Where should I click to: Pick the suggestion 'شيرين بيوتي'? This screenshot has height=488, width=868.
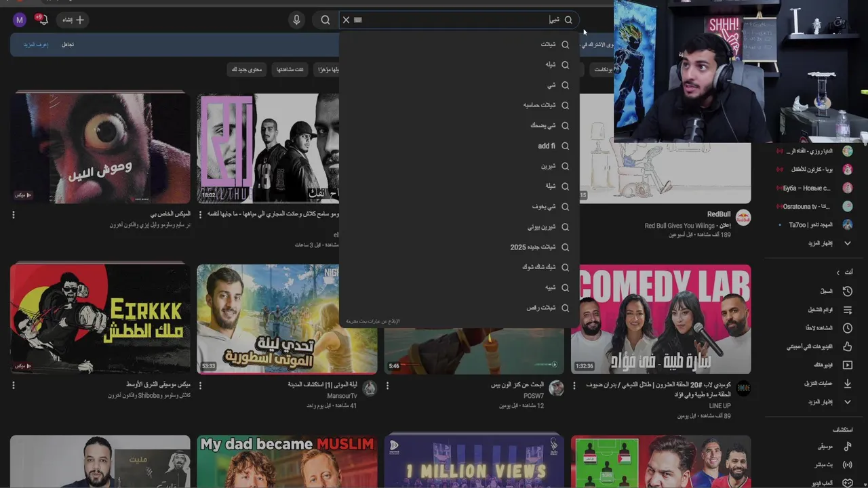pyautogui.click(x=459, y=226)
